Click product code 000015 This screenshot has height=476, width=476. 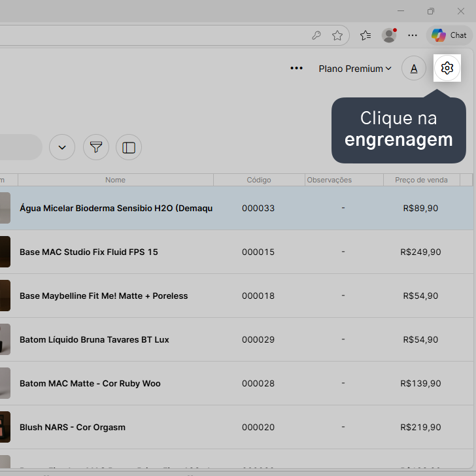[258, 252]
